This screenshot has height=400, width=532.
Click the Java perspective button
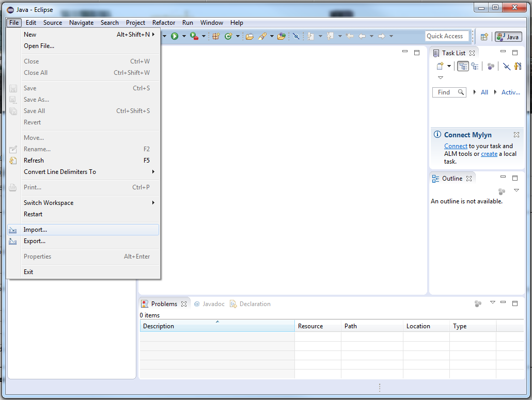pyautogui.click(x=508, y=37)
